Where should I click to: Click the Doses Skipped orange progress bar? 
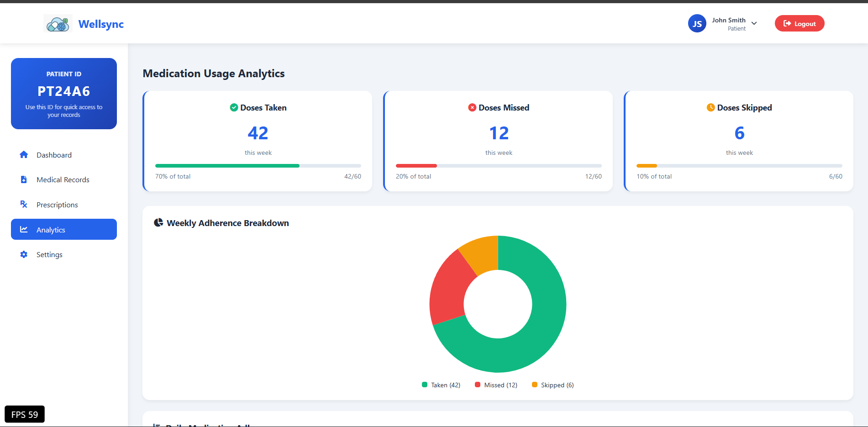pyautogui.click(x=647, y=166)
